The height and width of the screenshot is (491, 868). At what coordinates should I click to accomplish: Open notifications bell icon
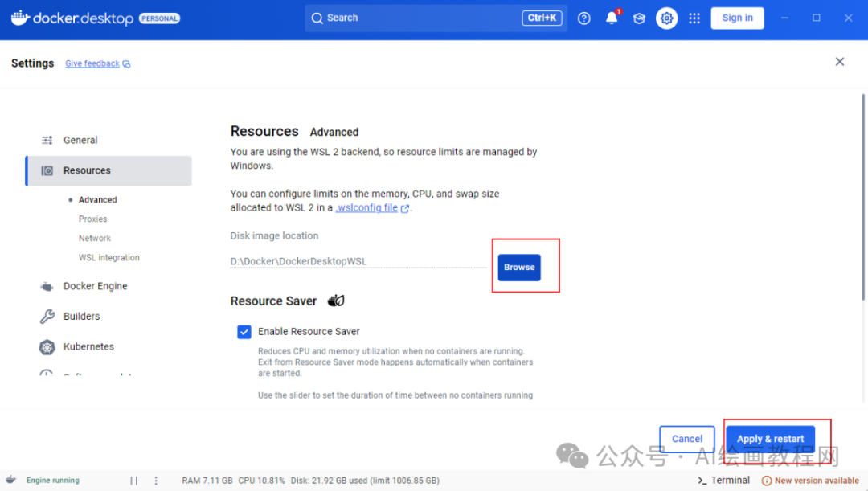[x=611, y=18]
